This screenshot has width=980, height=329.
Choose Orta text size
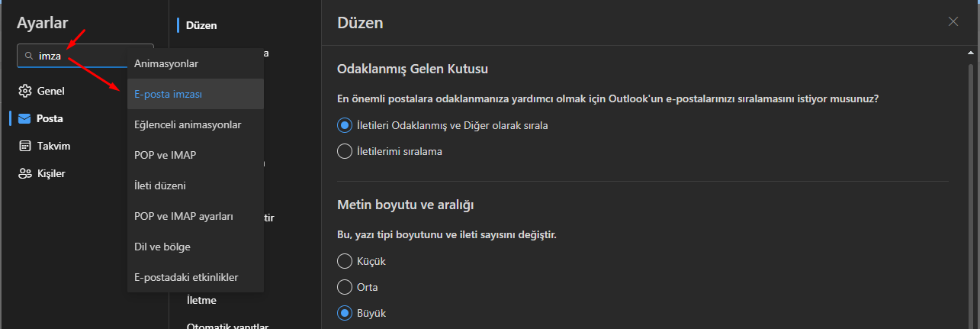[x=345, y=287]
